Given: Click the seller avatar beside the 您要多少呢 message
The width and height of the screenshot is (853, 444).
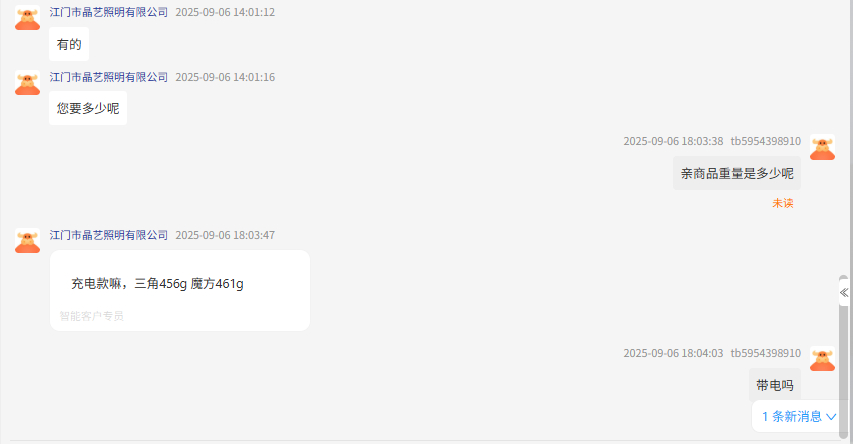Looking at the screenshot, I should [27, 83].
